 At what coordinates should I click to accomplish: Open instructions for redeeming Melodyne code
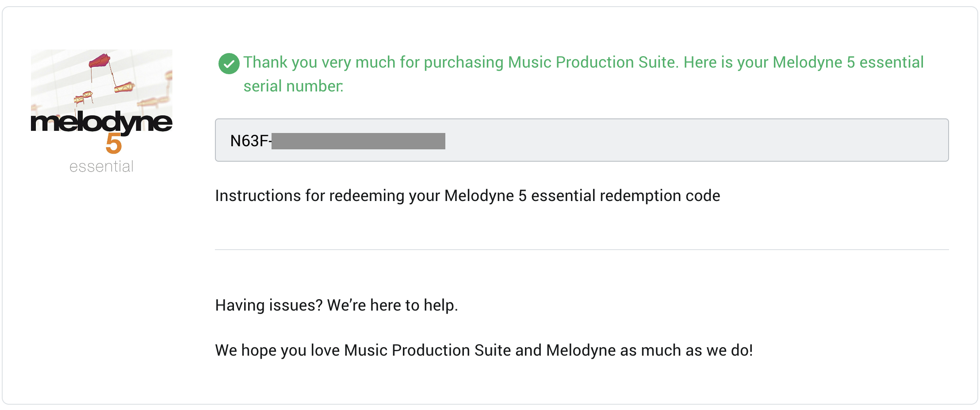[467, 196]
